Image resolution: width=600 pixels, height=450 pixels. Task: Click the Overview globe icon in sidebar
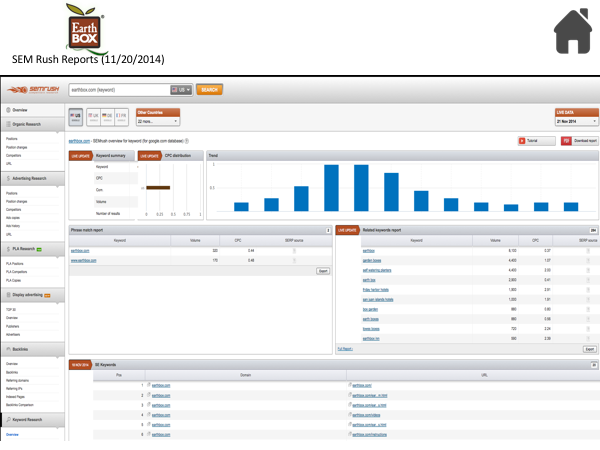(x=8, y=110)
